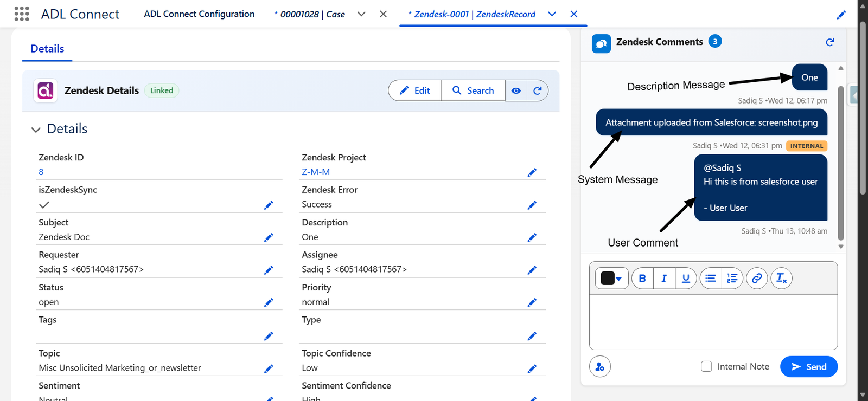The height and width of the screenshot is (401, 868).
Task: Open the Zendesk-0001 tab dropdown chevron
Action: coord(552,14)
